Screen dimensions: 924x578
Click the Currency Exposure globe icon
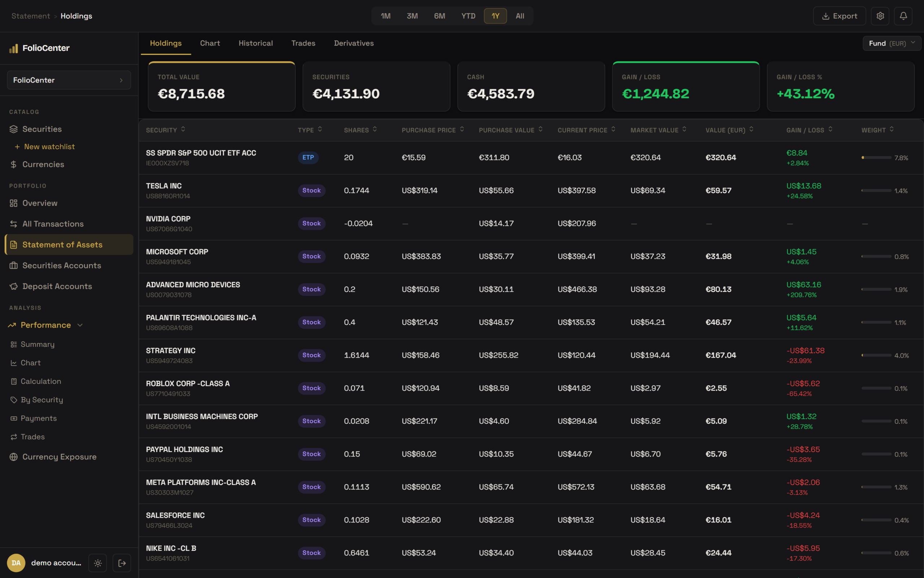[14, 457]
